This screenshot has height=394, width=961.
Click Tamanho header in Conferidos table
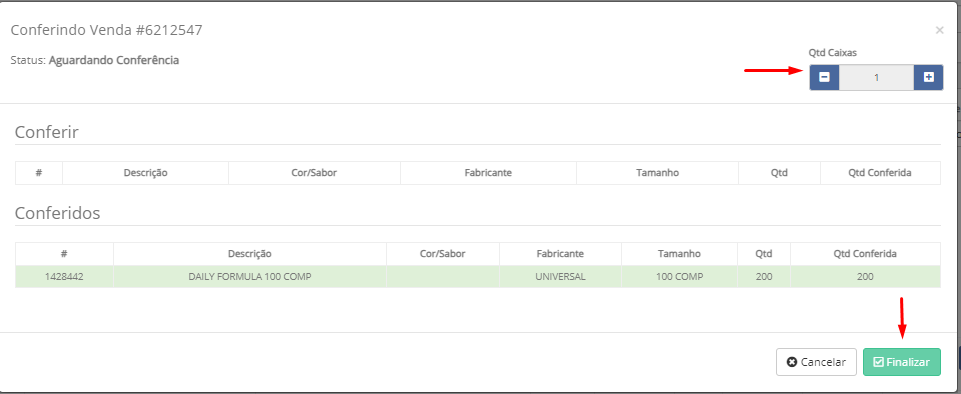(x=679, y=253)
